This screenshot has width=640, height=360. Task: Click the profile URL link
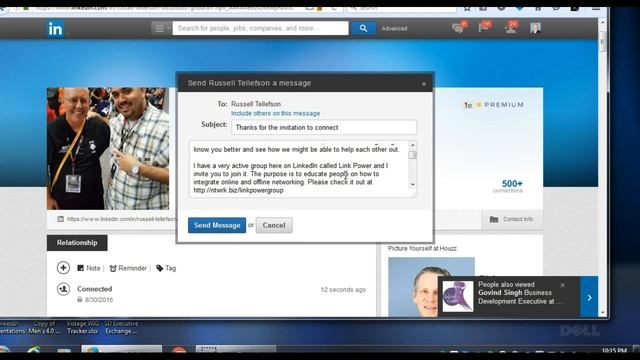tap(121, 219)
